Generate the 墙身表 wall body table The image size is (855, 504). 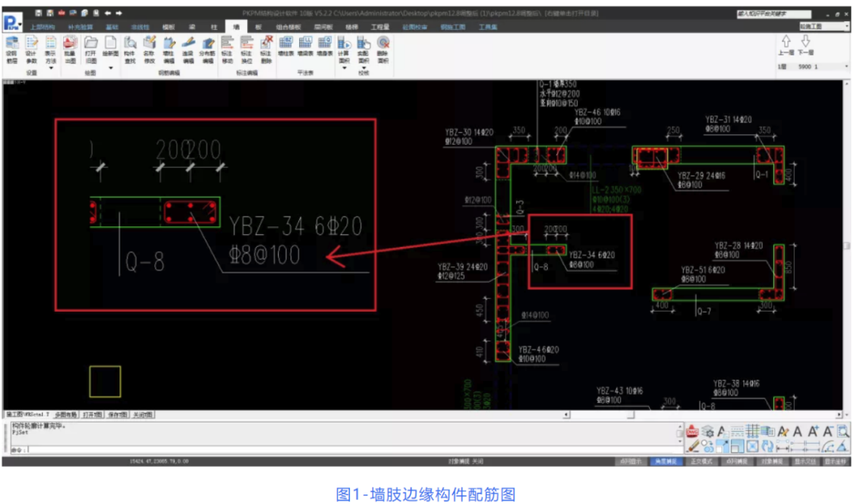pos(325,47)
